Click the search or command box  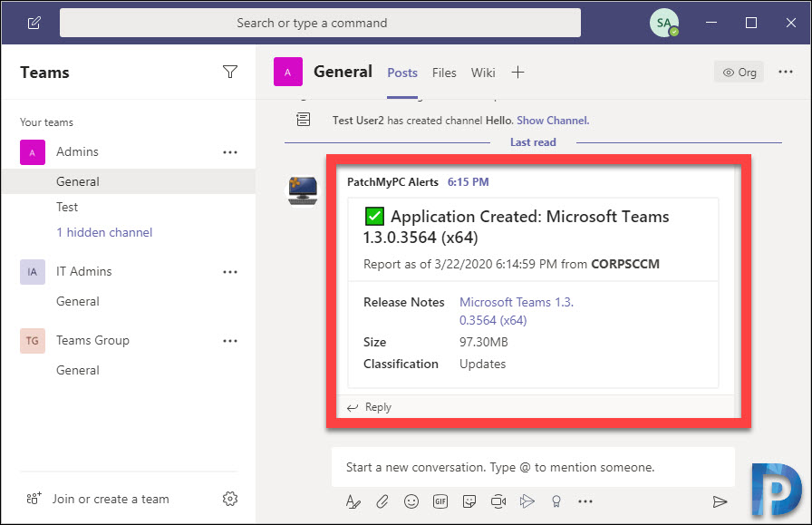320,23
